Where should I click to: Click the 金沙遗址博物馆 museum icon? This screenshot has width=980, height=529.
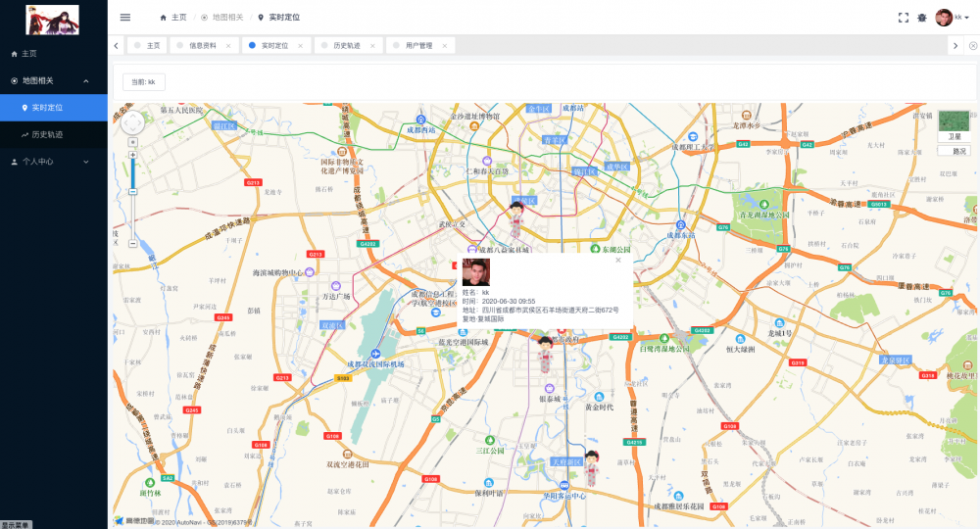(x=474, y=126)
